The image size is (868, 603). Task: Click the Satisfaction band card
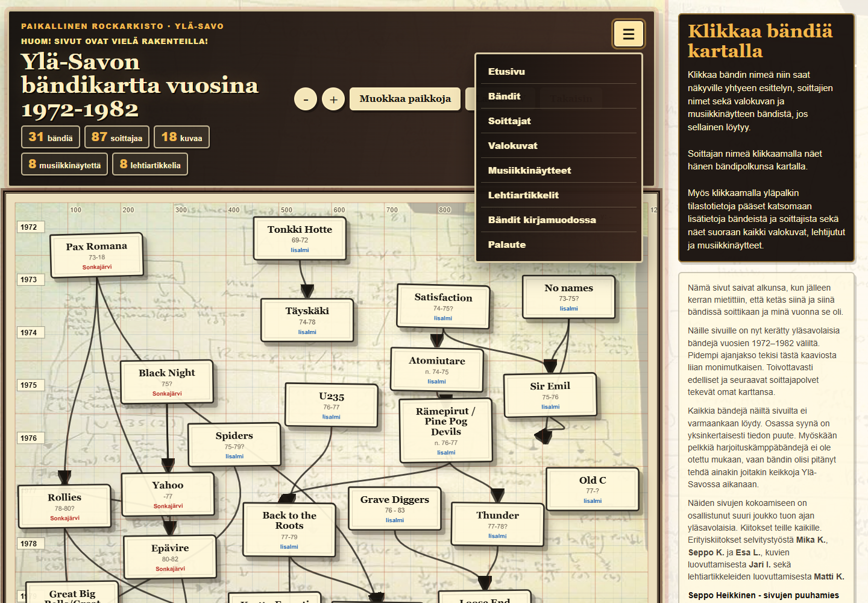443,306
